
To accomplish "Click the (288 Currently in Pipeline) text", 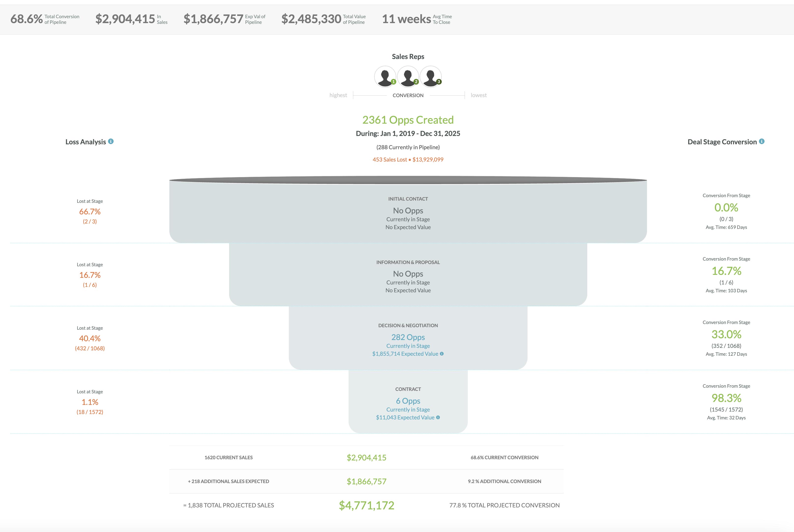I will 408,147.
